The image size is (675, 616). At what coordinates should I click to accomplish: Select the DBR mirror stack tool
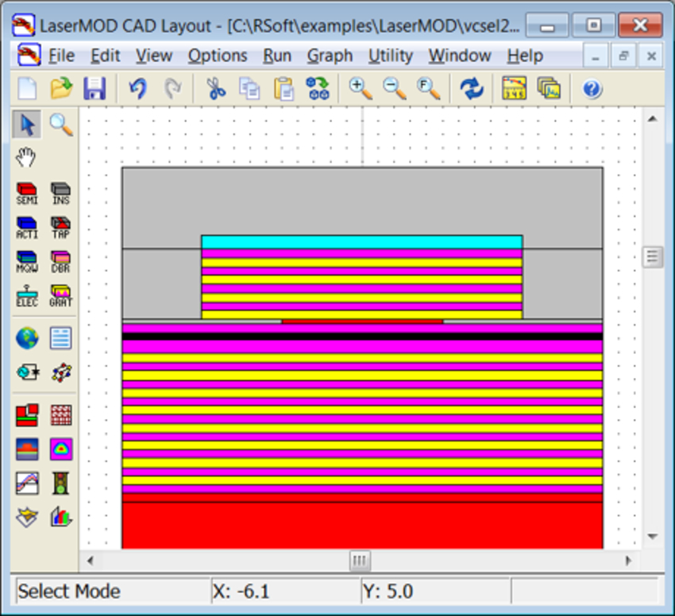pos(60,260)
